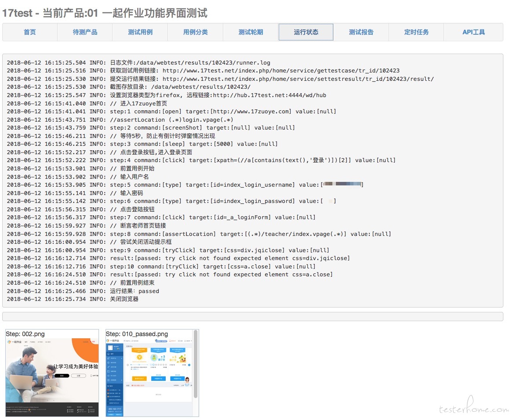Select the result line for css=div.jqiclose
The height and width of the screenshot is (420, 510).
178,258
